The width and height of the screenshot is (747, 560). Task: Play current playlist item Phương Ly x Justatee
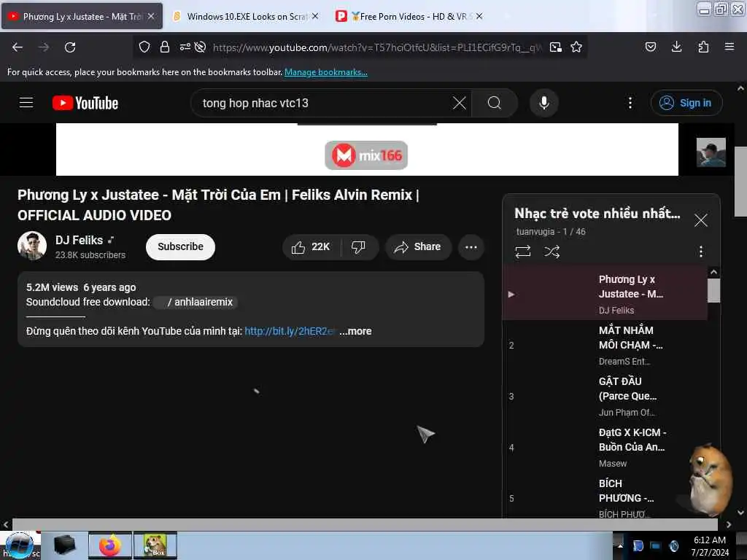[605, 293]
